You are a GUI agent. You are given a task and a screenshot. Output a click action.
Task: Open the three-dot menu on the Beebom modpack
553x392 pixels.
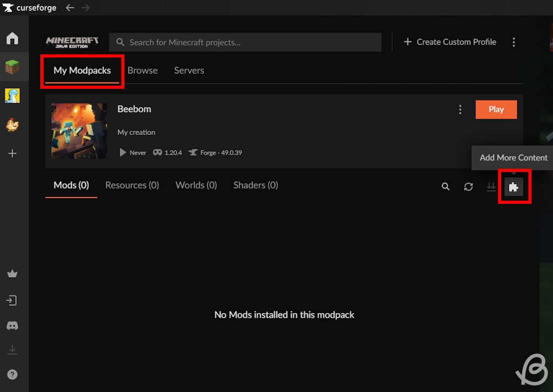pyautogui.click(x=460, y=109)
